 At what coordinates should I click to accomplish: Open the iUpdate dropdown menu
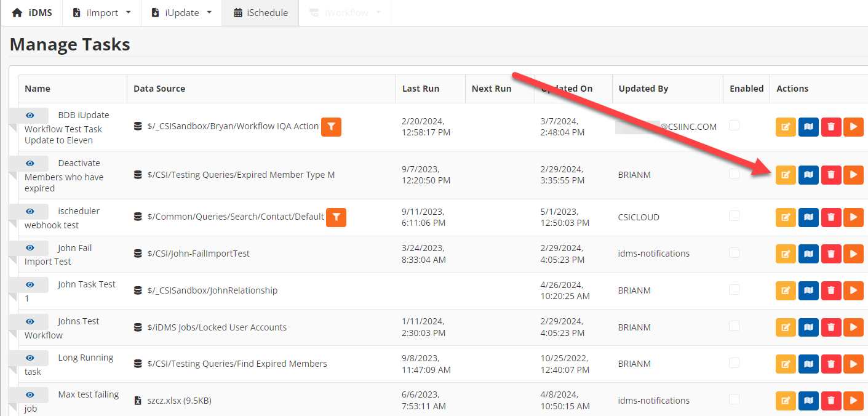click(181, 13)
